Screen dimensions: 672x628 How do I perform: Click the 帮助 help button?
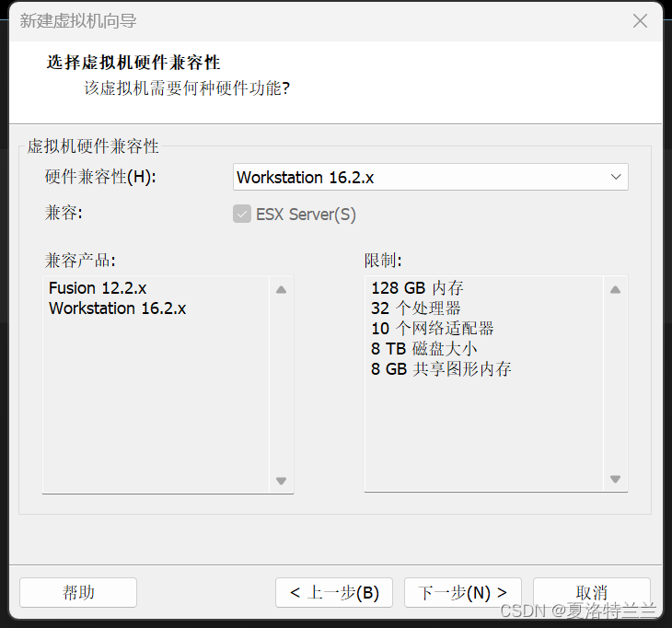click(x=78, y=592)
